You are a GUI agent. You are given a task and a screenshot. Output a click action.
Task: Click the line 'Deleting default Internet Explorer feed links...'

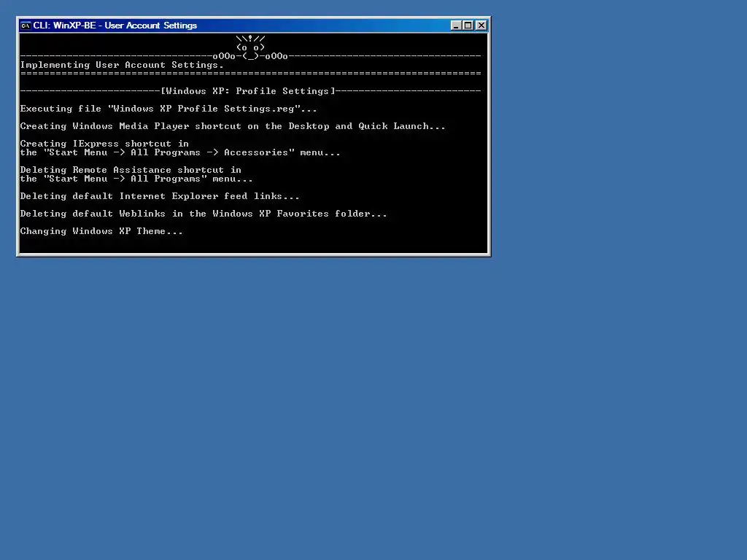click(160, 196)
